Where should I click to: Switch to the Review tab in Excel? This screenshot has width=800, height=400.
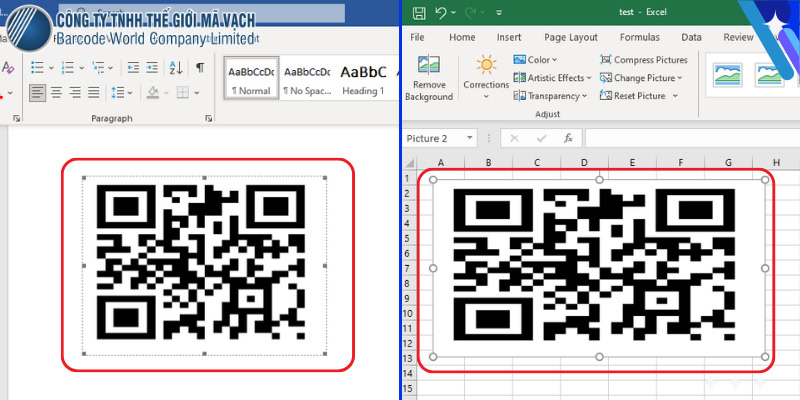point(738,37)
